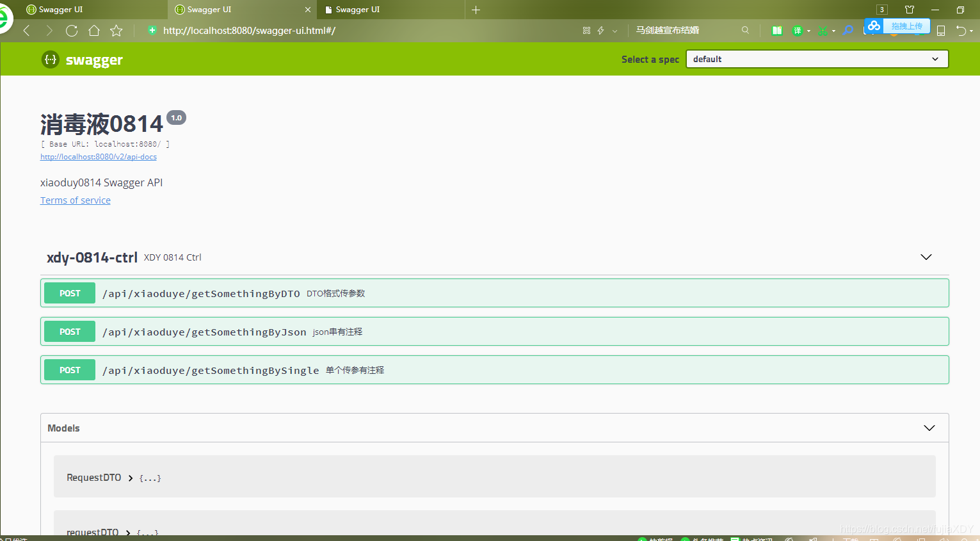Expand POST getSomethingByDTO endpoint
This screenshot has height=541, width=980.
pos(494,293)
